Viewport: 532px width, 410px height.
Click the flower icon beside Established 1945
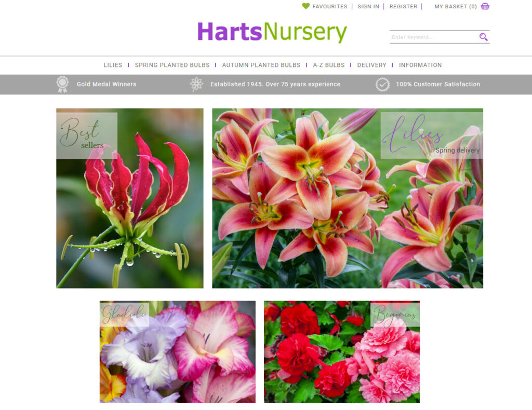(196, 85)
